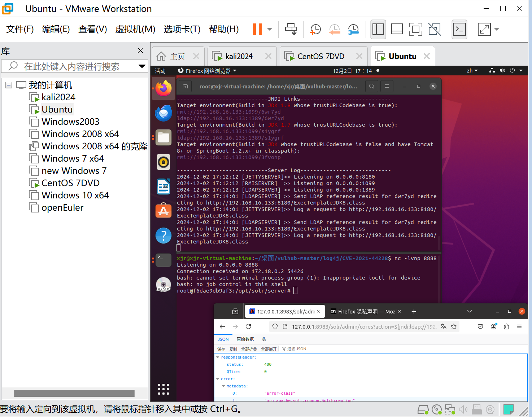
Task: Open the snapshot manager
Action: click(353, 29)
